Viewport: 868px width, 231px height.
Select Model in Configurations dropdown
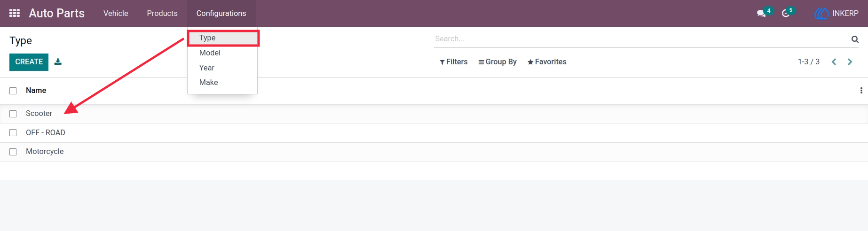click(222, 53)
